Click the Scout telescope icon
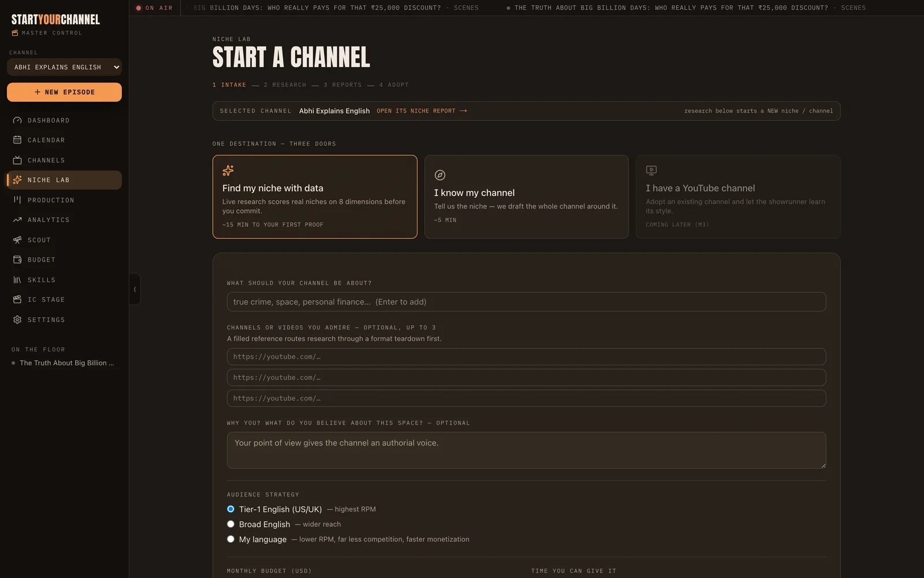This screenshot has height=578, width=924. pyautogui.click(x=17, y=240)
